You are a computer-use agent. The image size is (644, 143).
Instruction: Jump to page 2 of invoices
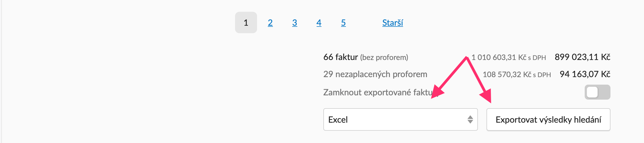point(270,23)
